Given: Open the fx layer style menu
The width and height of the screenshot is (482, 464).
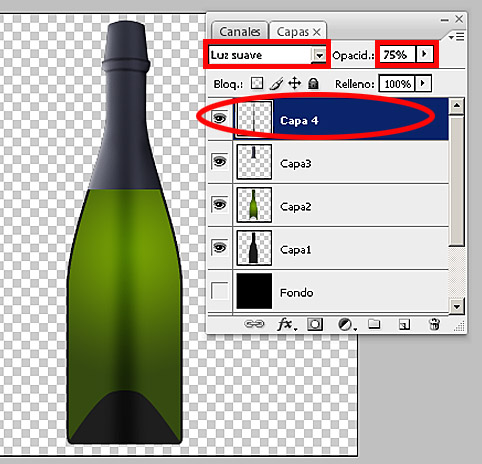Looking at the screenshot, I should point(286,324).
